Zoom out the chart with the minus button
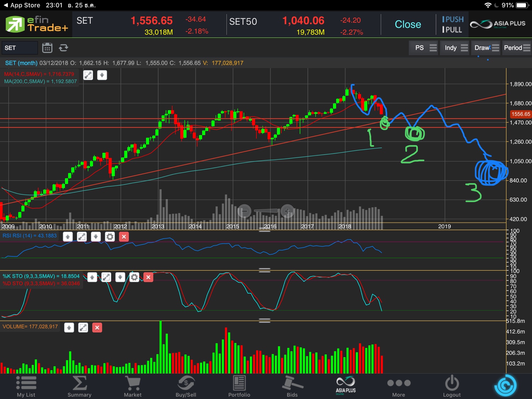Viewport: 532px width, 399px height. pos(244,211)
